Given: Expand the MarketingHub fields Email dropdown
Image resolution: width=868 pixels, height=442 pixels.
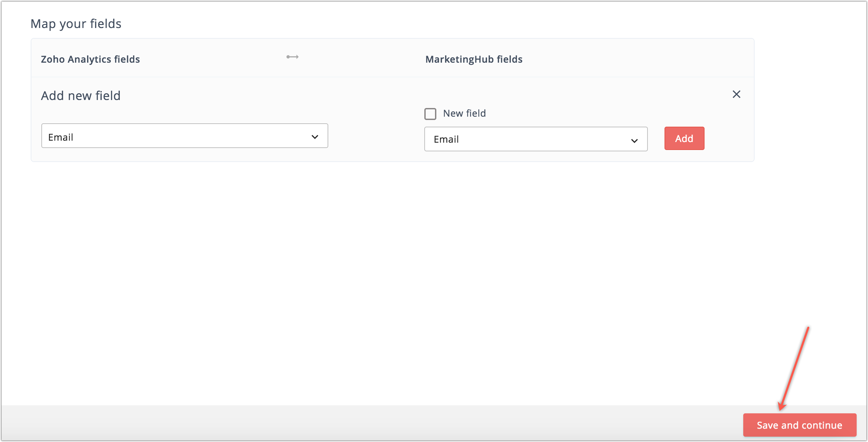Looking at the screenshot, I should (535, 139).
